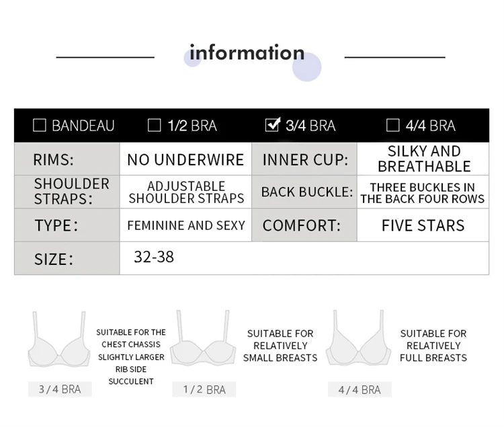
Task: Select the 1/2 BRA caption label
Action: (x=204, y=389)
